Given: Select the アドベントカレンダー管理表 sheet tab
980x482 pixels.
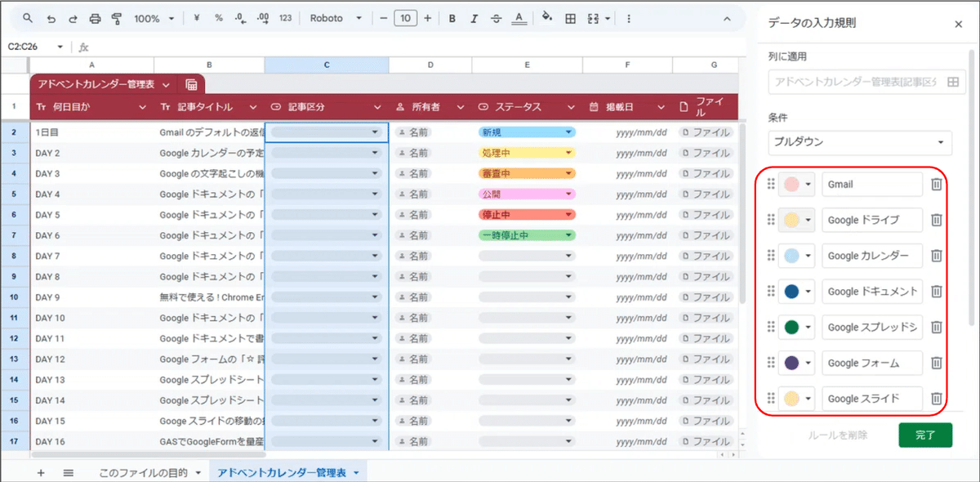Looking at the screenshot, I should (x=287, y=473).
